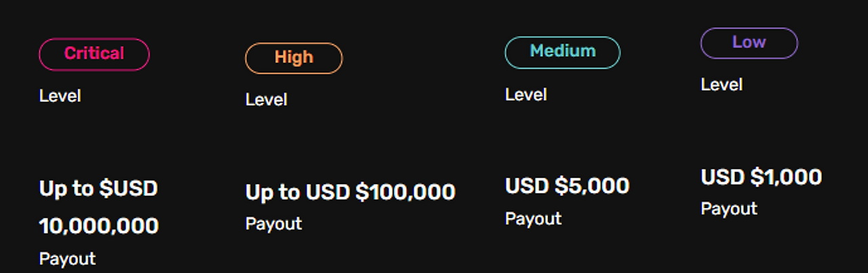Click the pink Critical text
868x273 pixels.
click(x=94, y=54)
